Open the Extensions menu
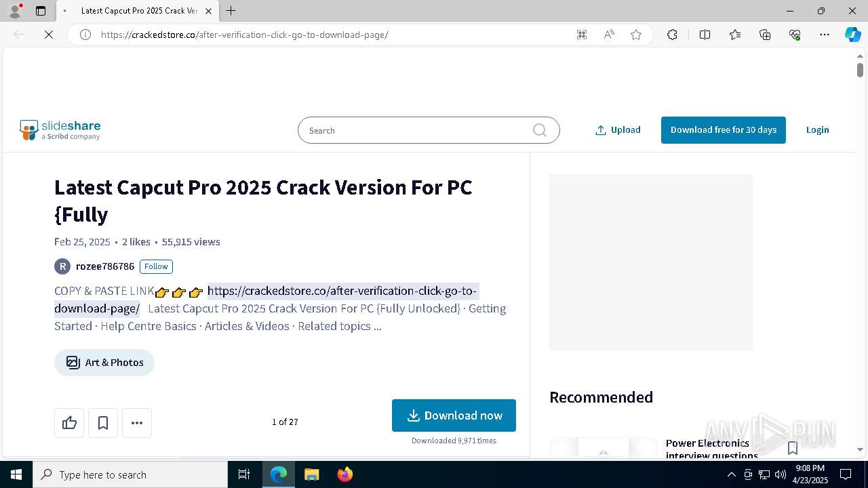 click(x=672, y=35)
